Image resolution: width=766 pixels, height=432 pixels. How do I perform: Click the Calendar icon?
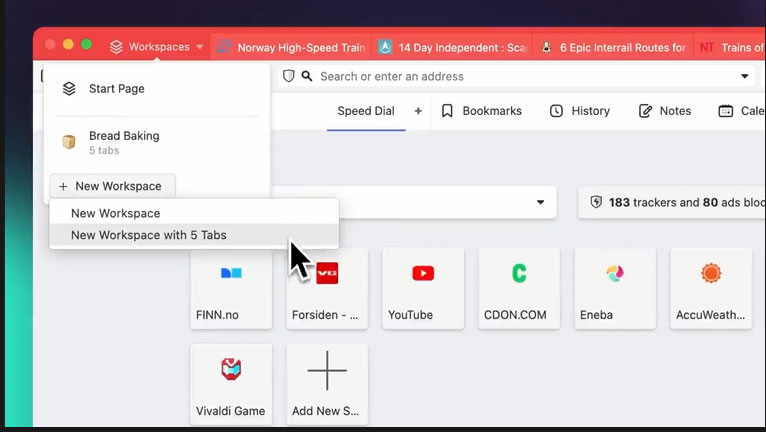click(x=725, y=111)
